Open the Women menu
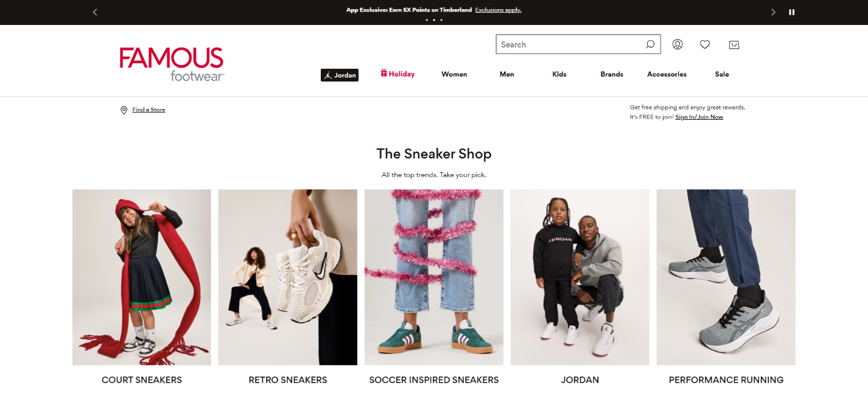868x393 pixels. pos(454,74)
